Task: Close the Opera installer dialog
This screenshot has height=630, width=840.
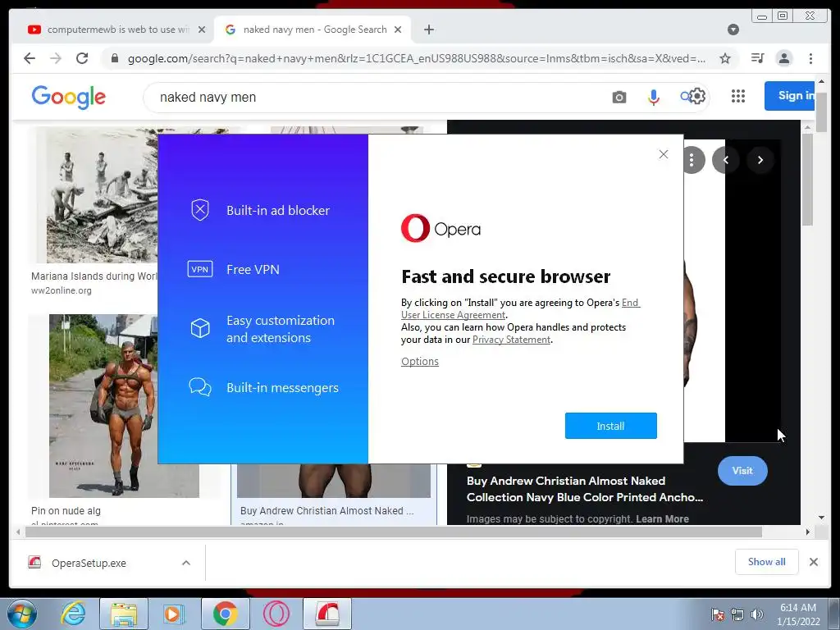Action: coord(663,154)
